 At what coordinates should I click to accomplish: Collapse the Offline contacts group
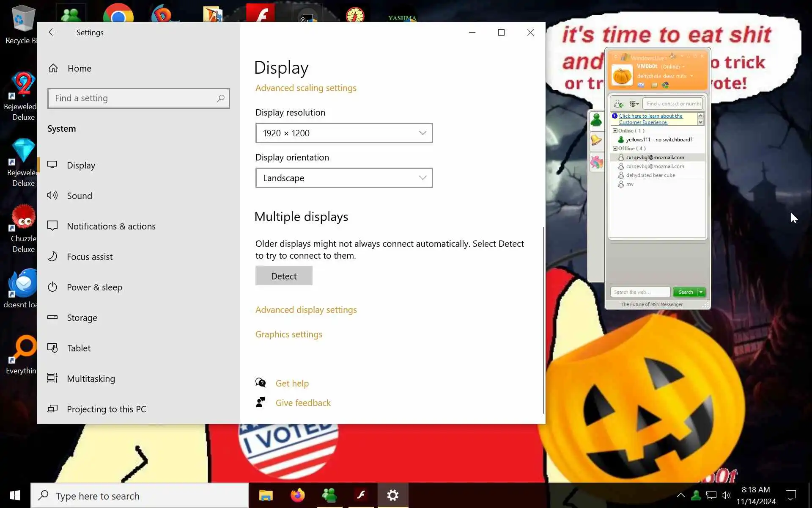click(x=615, y=149)
